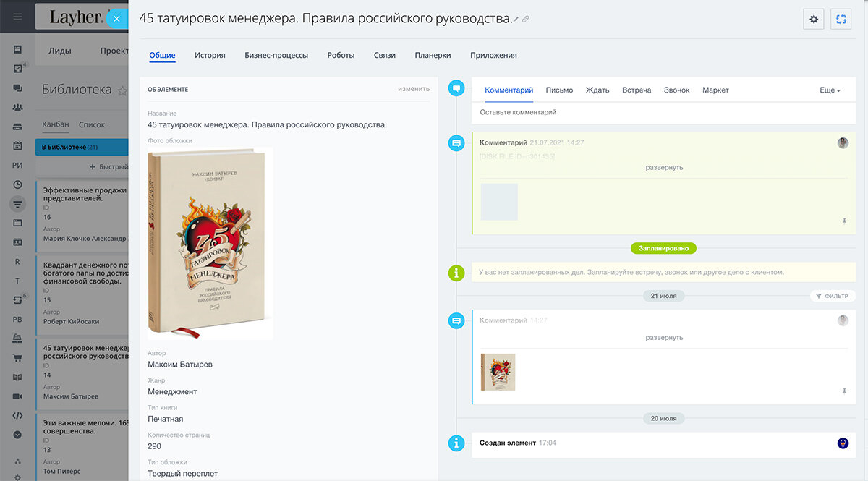Expand the 21.07.2021 comment via развернуть
868x481 pixels.
664,167
